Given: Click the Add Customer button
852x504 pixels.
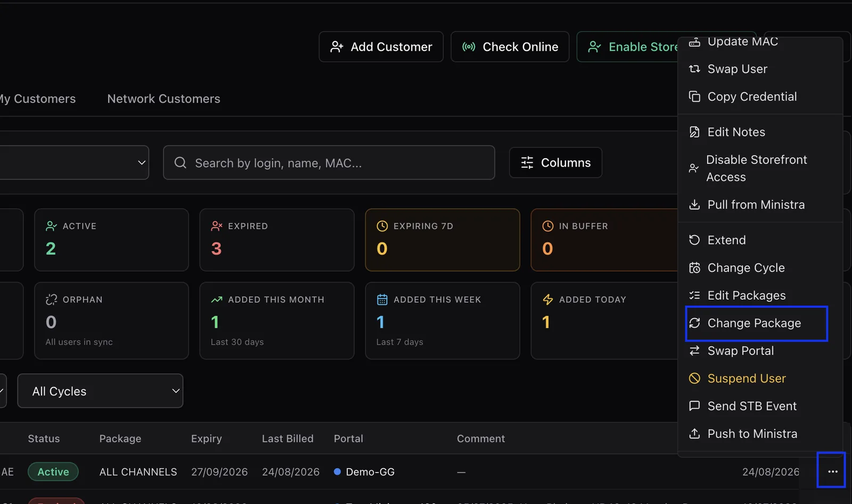Looking at the screenshot, I should point(381,47).
